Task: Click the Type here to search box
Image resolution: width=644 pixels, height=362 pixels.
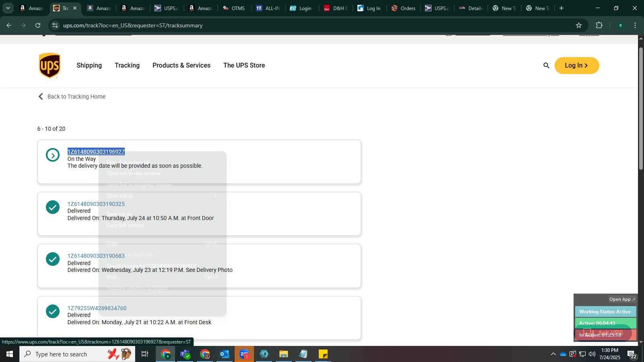Action: tap(77, 354)
